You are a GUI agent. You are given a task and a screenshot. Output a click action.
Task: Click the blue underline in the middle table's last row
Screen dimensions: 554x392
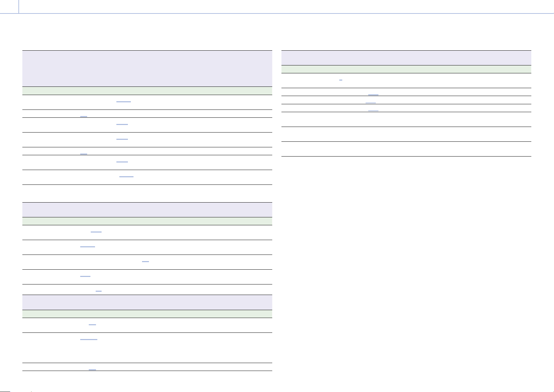(99, 291)
